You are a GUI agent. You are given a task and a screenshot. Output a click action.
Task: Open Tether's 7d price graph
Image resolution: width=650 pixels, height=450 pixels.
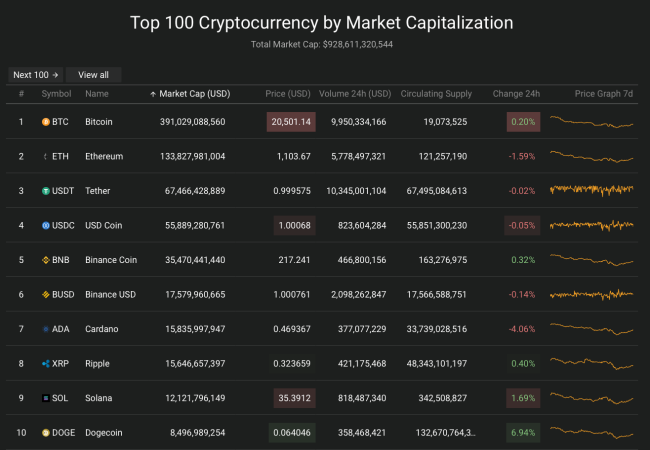[x=592, y=190]
